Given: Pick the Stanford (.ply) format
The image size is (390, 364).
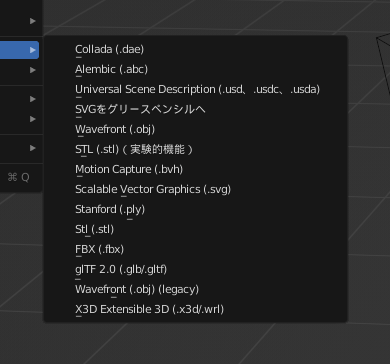Looking at the screenshot, I should click(x=196, y=209).
